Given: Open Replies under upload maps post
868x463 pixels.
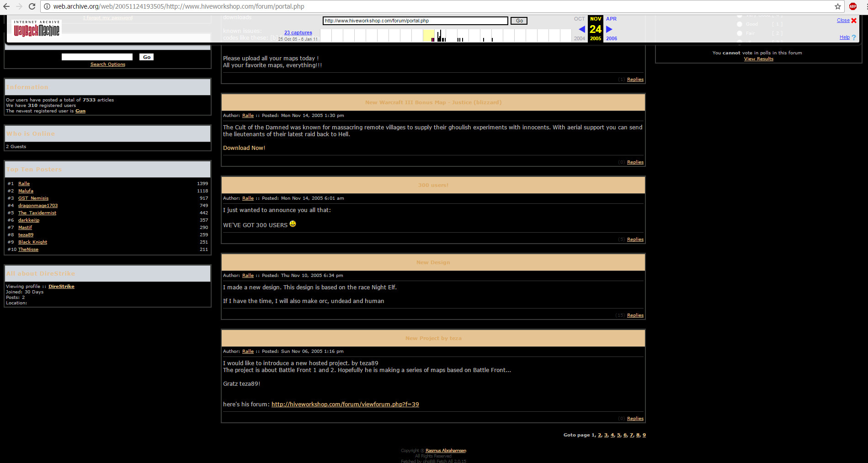Looking at the screenshot, I should 635,80.
